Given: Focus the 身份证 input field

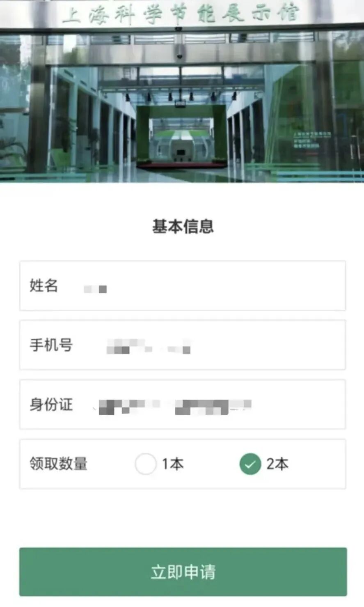Looking at the screenshot, I should coord(183,405).
